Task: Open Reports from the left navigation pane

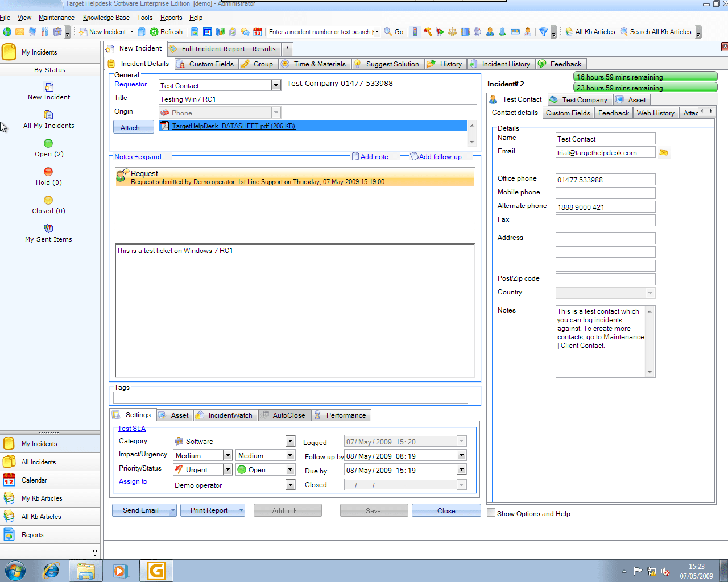Action: coord(32,534)
